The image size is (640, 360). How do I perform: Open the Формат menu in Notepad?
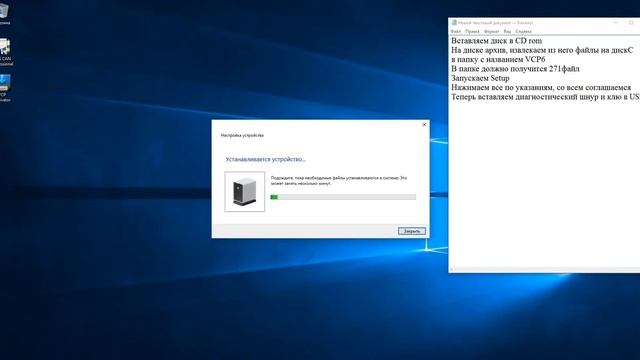coord(491,31)
